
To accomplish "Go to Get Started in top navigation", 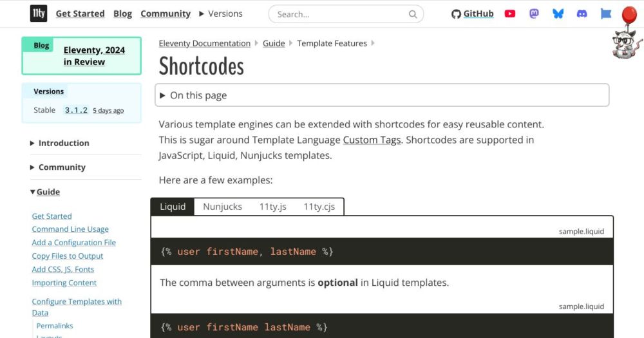I will tap(80, 14).
